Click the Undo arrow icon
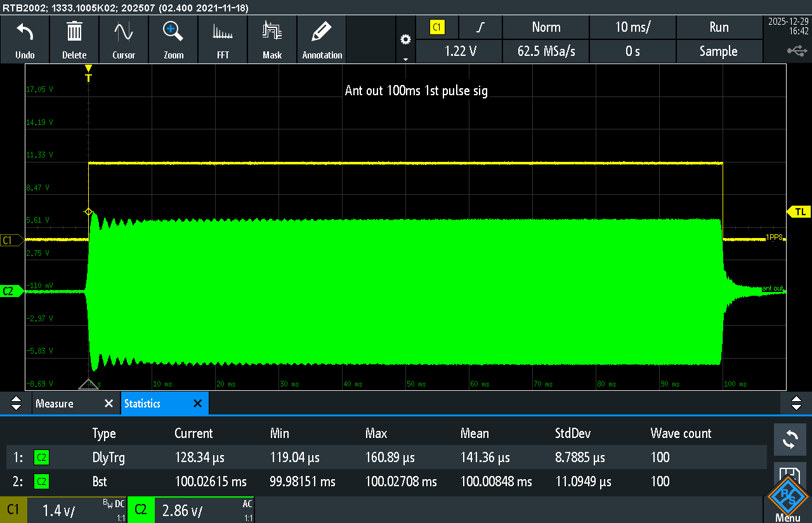Viewport: 812px width, 523px height. (x=25, y=32)
